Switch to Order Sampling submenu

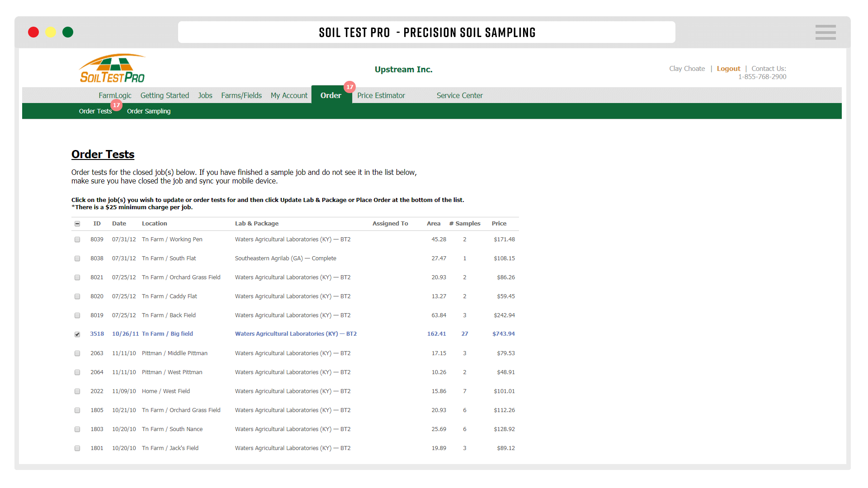149,111
